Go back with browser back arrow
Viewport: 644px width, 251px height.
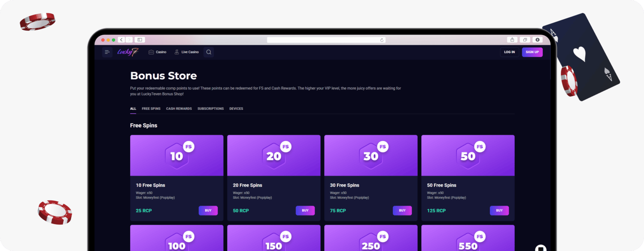122,40
